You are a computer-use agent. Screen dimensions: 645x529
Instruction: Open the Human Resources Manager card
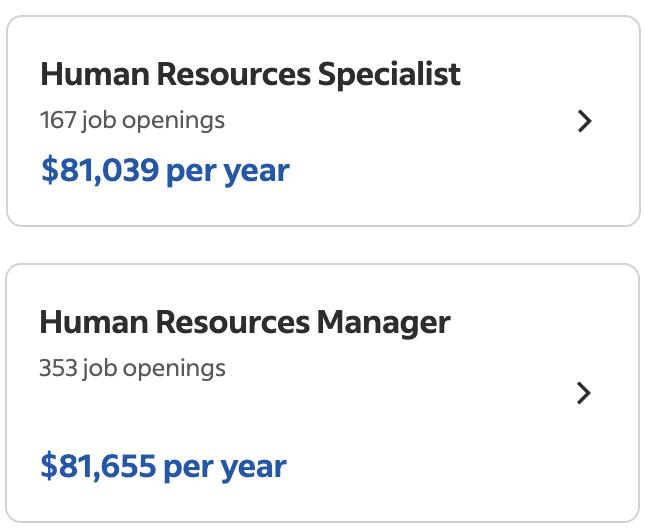pyautogui.click(x=322, y=393)
